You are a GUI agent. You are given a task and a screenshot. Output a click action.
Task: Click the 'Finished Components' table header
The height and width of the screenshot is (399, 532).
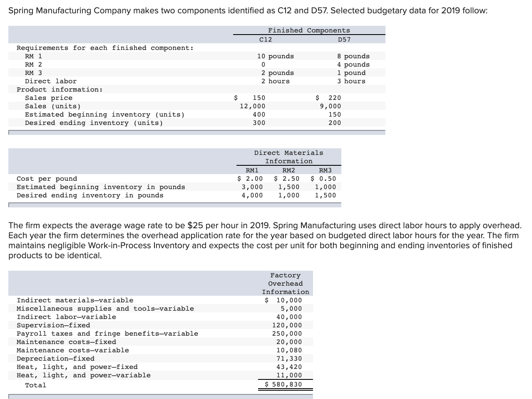(309, 30)
